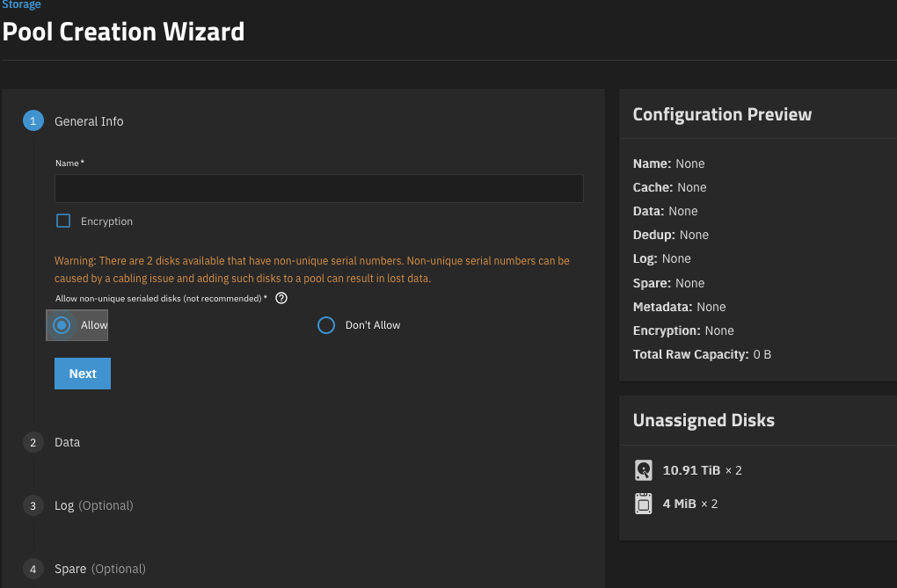Expand the Spare (Optional) step
This screenshot has width=897, height=588.
point(99,569)
